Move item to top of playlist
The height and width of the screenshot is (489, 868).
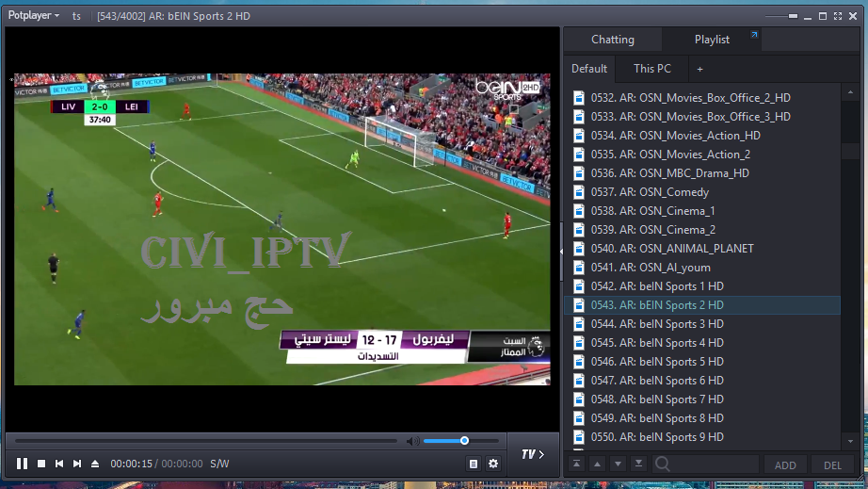[576, 464]
